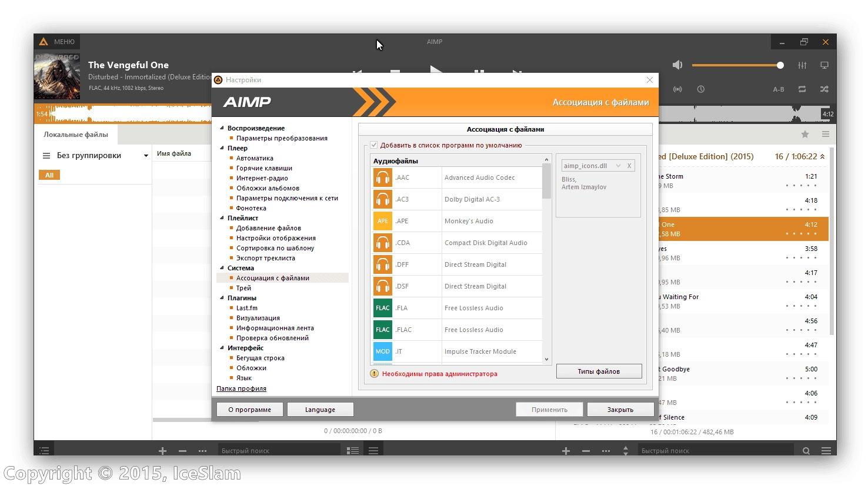Click the minus icon in the music library footer
Viewport: 868px width, 486px height.
click(x=182, y=451)
